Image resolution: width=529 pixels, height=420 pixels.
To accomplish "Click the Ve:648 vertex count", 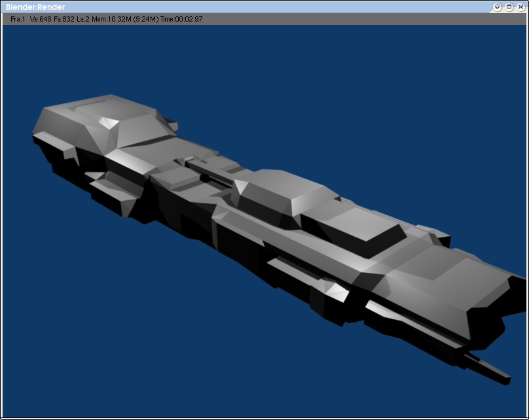I will [x=41, y=19].
